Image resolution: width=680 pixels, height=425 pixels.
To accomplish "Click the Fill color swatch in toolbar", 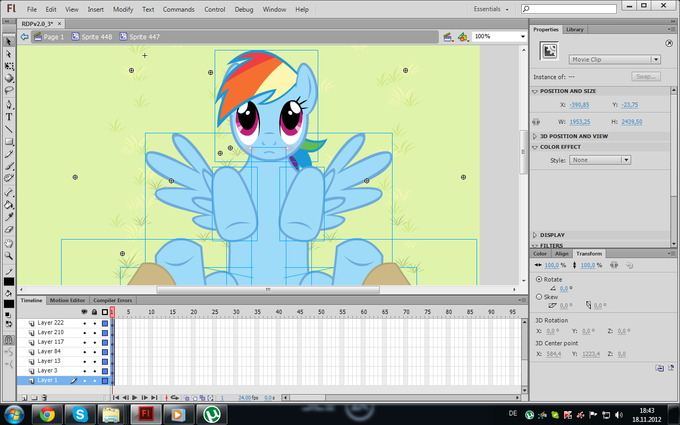I will 9,304.
